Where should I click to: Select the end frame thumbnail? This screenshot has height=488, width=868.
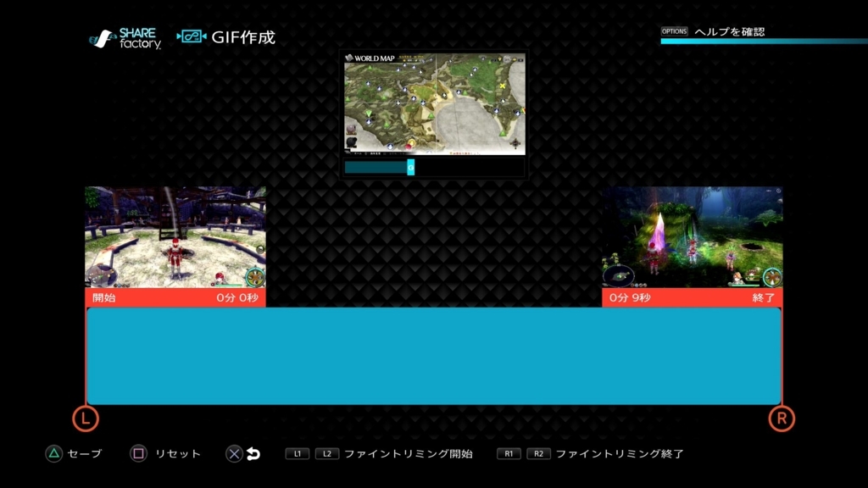coord(693,237)
